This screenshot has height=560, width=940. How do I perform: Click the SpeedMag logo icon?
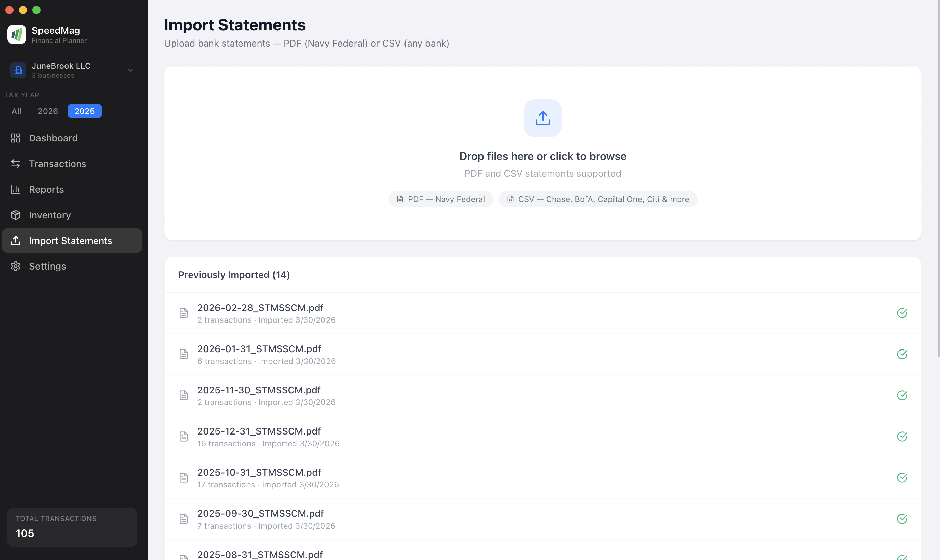point(17,35)
